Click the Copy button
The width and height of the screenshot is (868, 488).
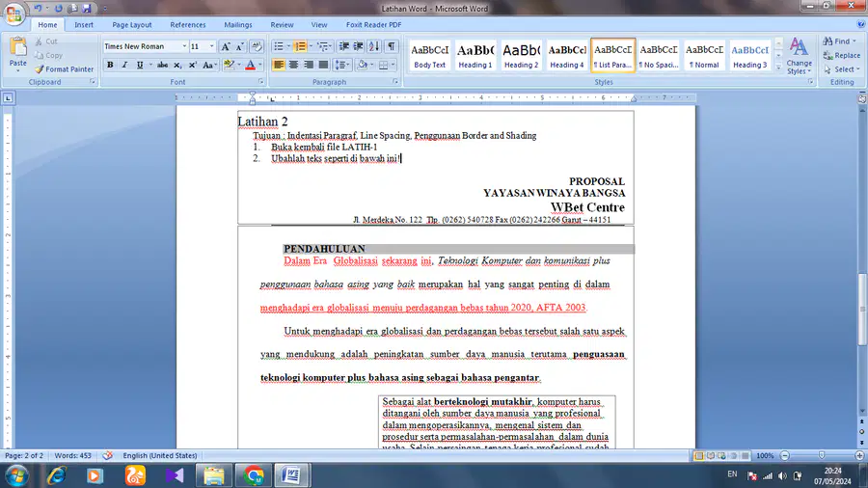click(48, 55)
